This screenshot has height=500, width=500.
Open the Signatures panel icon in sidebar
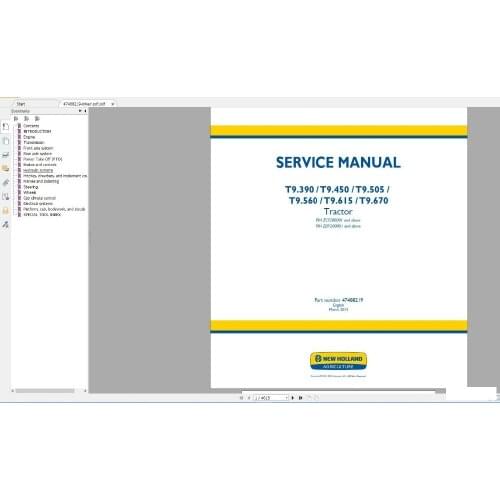[5, 196]
